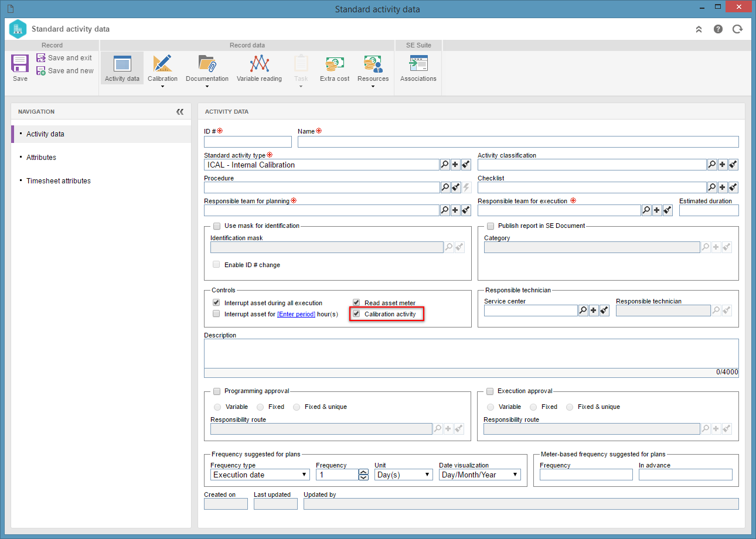Open the Date visualization dropdown
This screenshot has width=756, height=539.
tap(480, 475)
